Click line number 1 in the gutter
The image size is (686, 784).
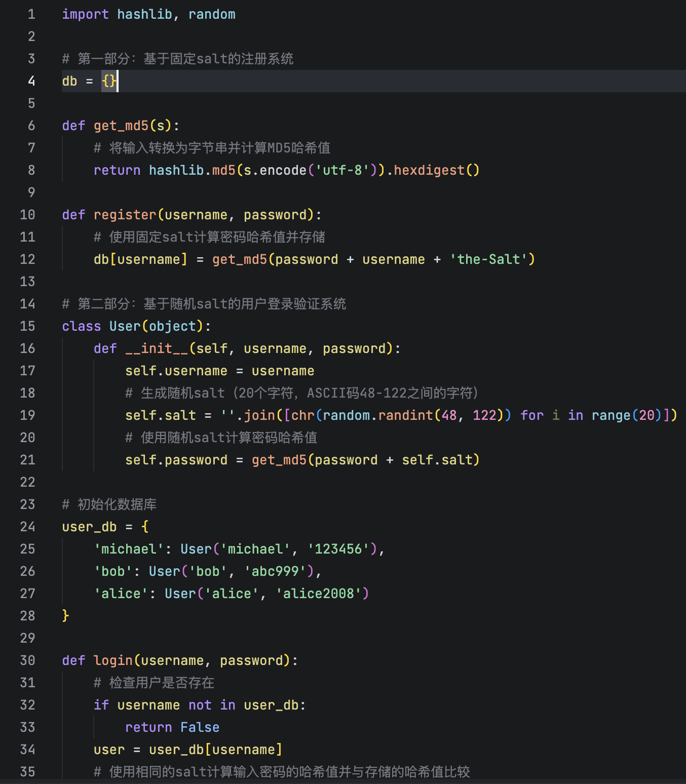click(31, 14)
